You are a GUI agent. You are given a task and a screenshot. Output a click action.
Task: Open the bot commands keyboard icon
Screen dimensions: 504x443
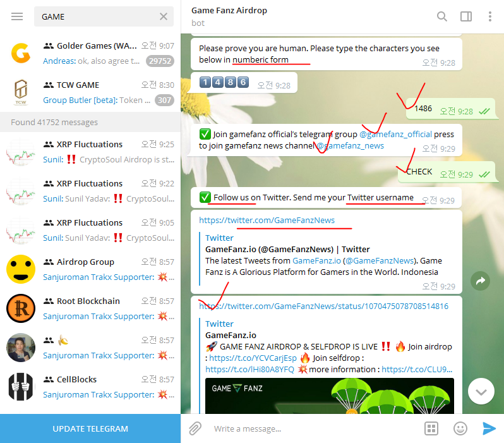(431, 428)
